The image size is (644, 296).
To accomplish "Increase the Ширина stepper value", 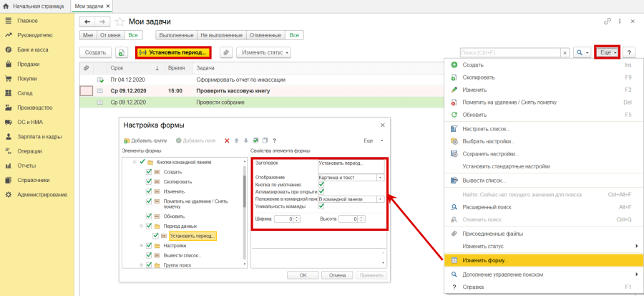I will pyautogui.click(x=296, y=217).
